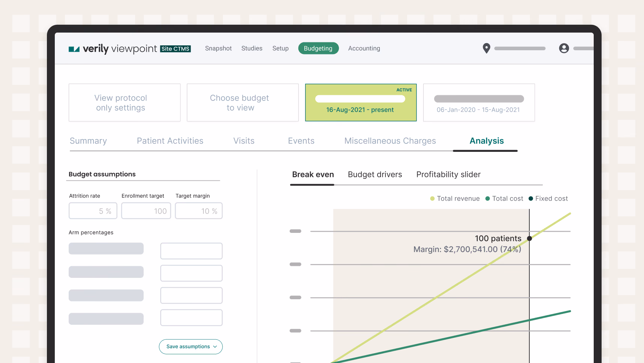
Task: Click the Arm percentages label
Action: click(91, 232)
